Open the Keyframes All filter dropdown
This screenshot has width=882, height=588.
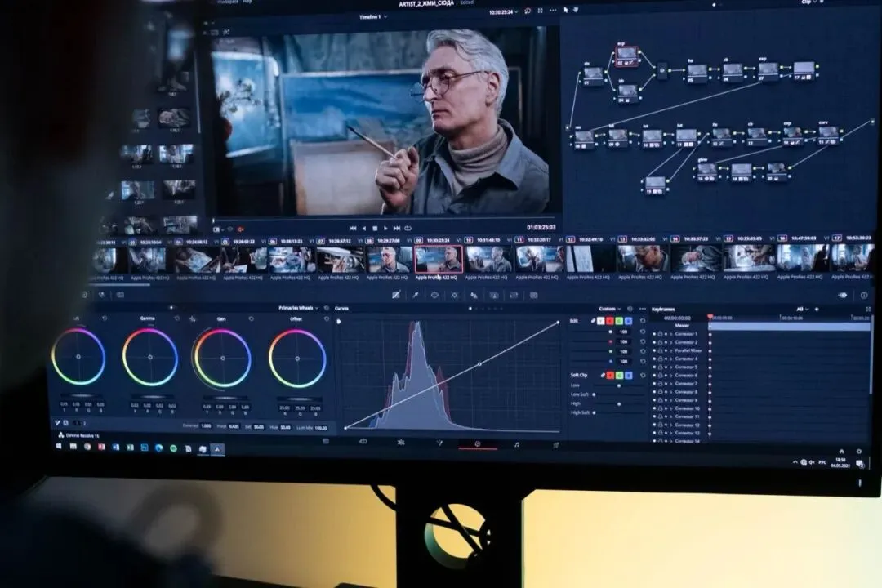coord(802,310)
